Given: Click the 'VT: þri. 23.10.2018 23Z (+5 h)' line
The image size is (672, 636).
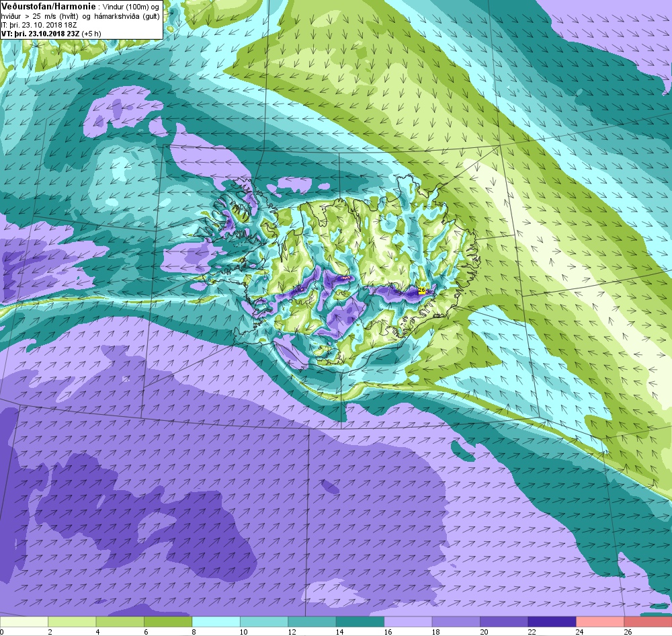Looking at the screenshot, I should (x=51, y=34).
